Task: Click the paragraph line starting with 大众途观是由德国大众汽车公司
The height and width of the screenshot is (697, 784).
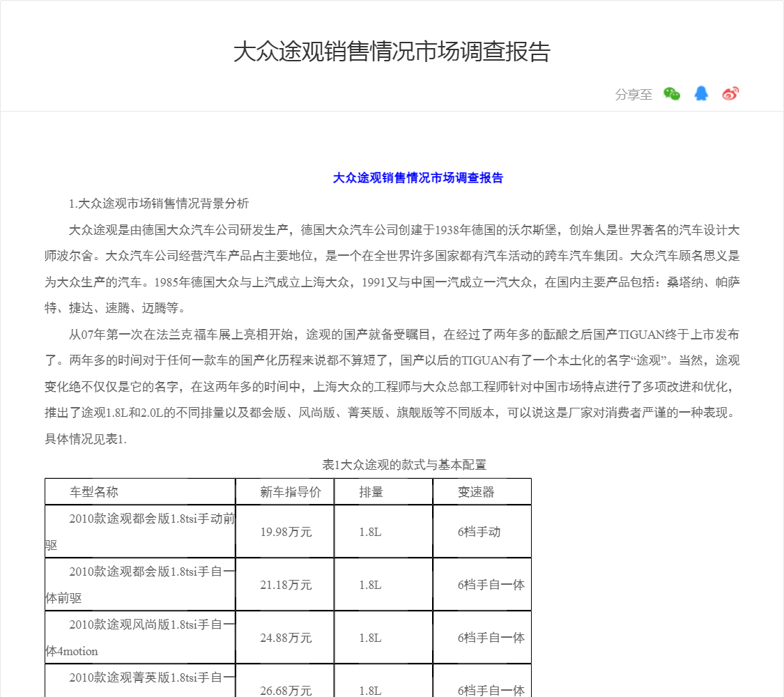Action: pyautogui.click(x=404, y=230)
